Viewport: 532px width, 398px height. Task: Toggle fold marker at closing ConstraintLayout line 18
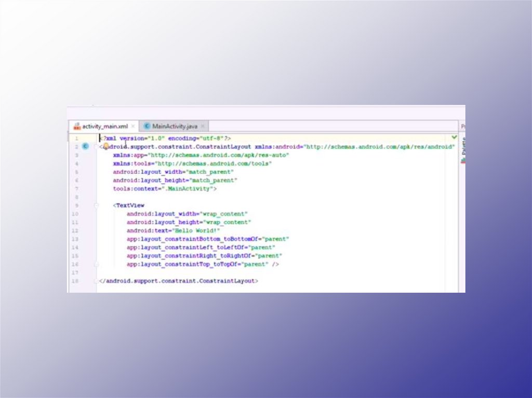tap(97, 281)
